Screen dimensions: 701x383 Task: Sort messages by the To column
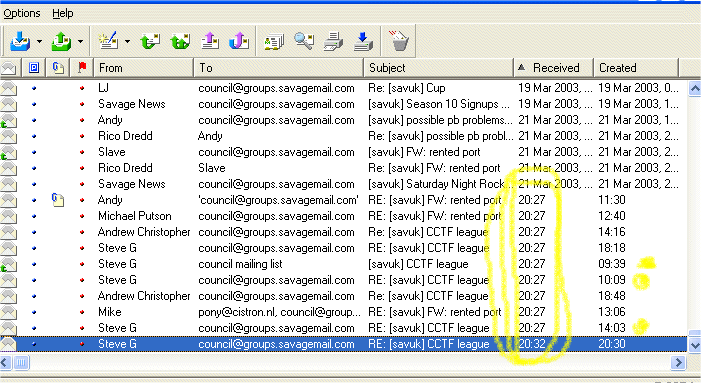[x=279, y=68]
